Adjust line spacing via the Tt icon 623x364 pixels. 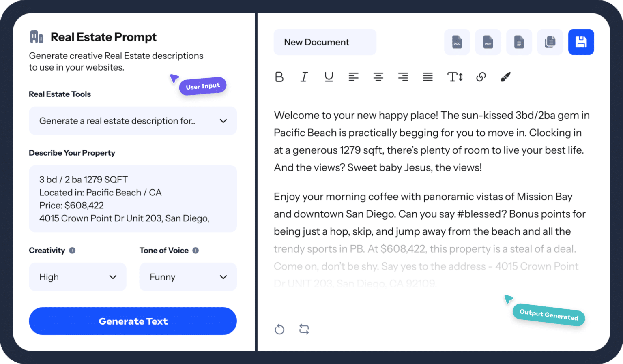(455, 77)
